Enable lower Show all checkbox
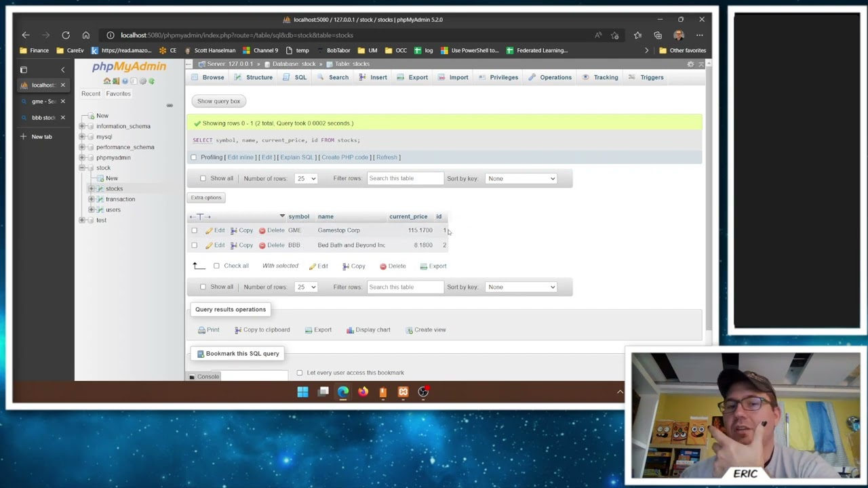 coord(203,287)
